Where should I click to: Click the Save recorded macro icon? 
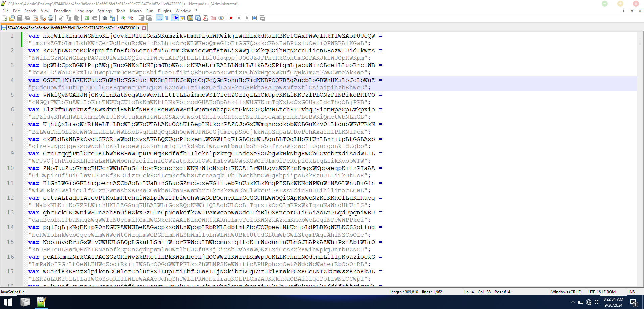pyautogui.click(x=262, y=18)
